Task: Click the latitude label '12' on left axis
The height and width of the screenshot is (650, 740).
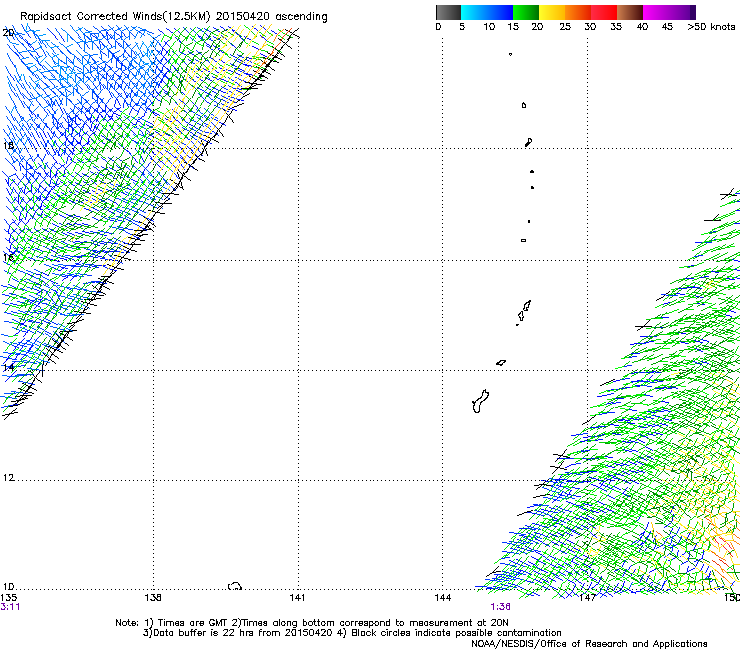Action: pyautogui.click(x=8, y=478)
